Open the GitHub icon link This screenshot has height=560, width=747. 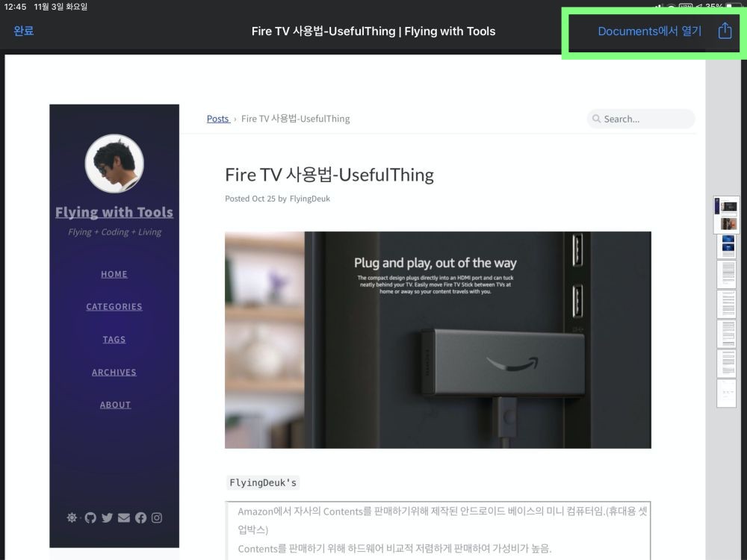pos(90,517)
